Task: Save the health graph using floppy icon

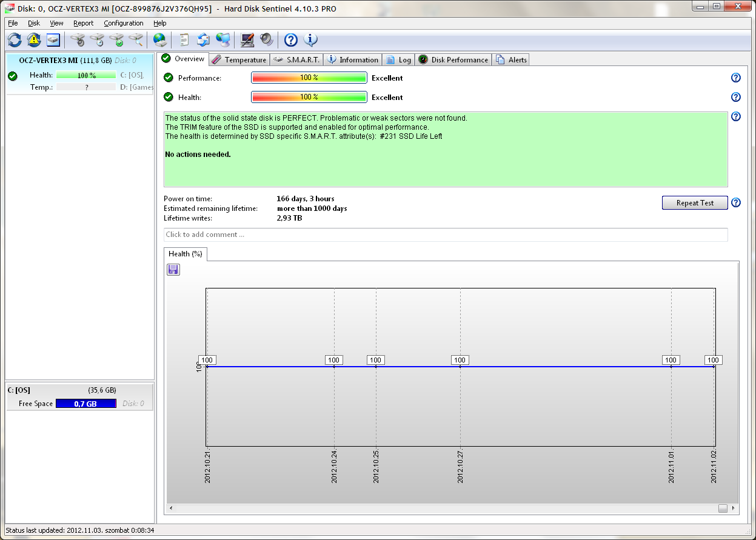Action: [173, 270]
